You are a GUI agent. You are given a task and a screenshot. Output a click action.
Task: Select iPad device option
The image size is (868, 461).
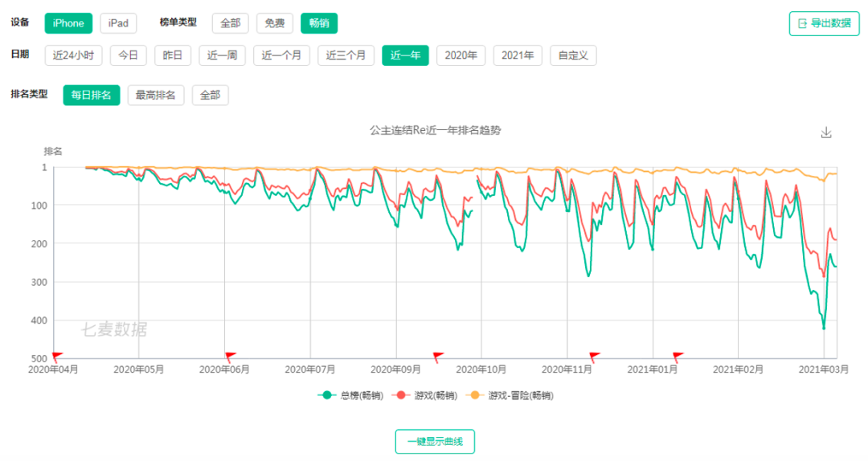(118, 23)
